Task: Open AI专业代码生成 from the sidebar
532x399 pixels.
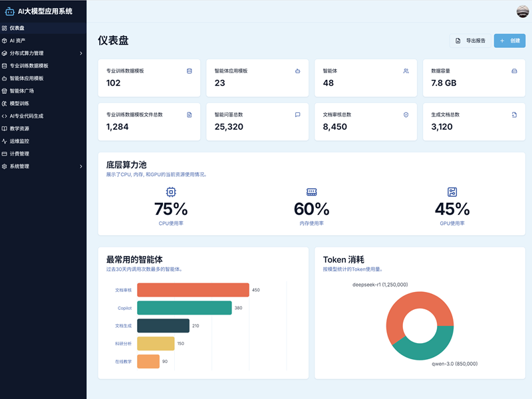Action: click(31, 116)
